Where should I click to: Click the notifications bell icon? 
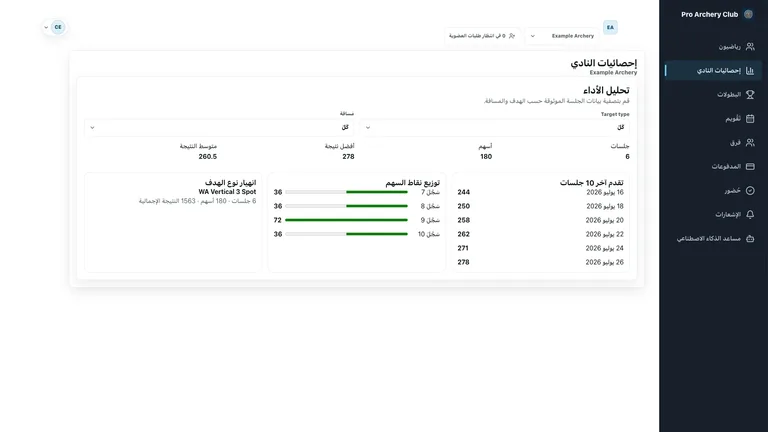coord(750,215)
